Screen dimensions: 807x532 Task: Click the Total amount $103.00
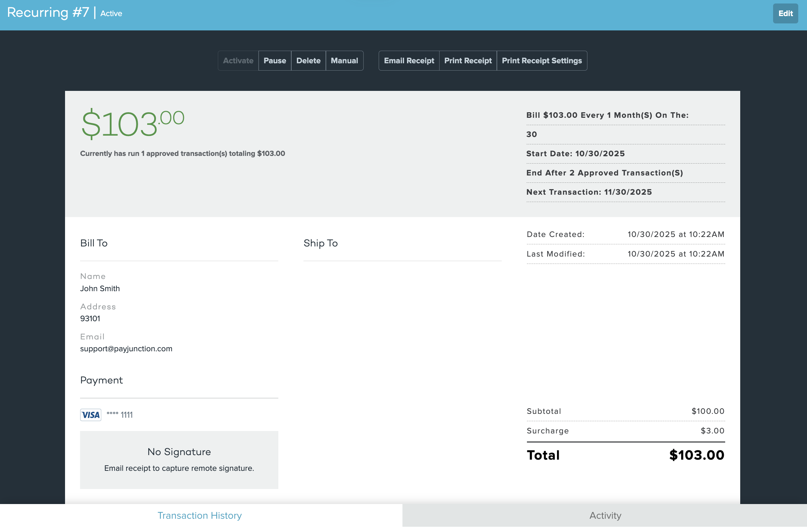(x=697, y=455)
